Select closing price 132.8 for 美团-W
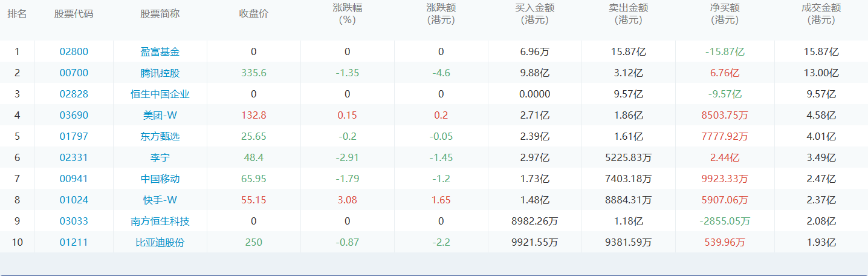 point(253,116)
